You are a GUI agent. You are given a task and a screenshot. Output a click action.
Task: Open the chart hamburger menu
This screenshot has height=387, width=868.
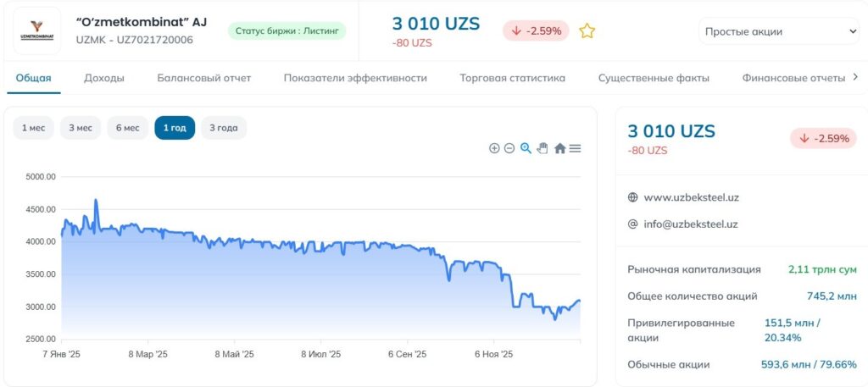[x=575, y=148]
